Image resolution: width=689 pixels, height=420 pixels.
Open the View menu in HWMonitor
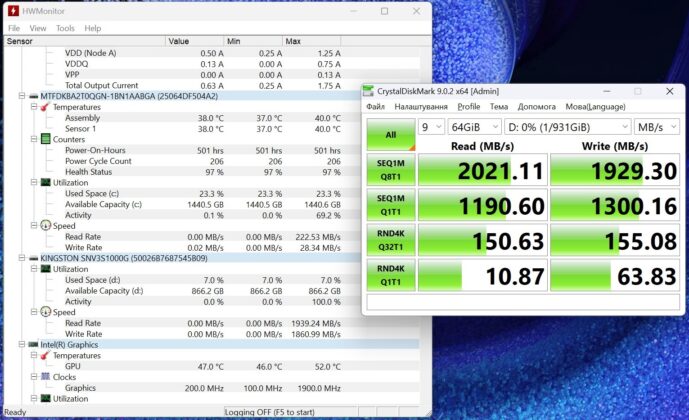(38, 28)
